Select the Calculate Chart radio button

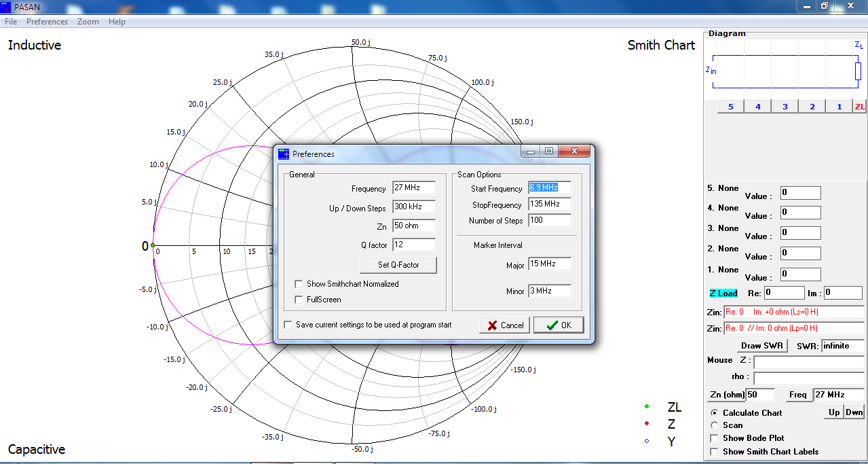point(714,413)
